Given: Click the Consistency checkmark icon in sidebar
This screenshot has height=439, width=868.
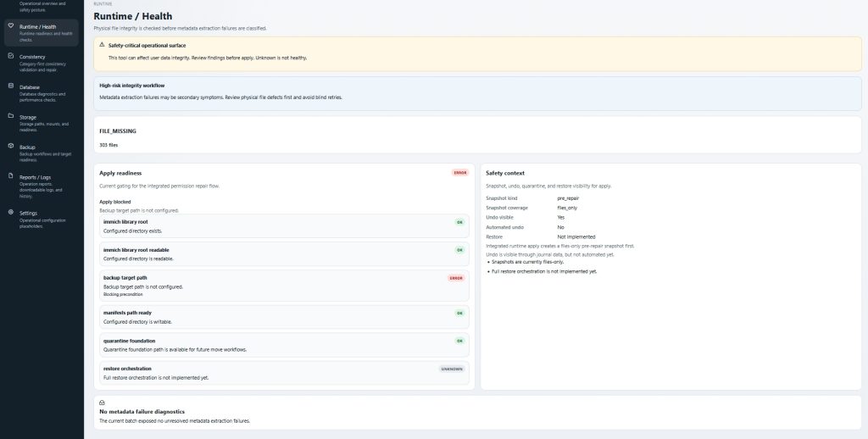Looking at the screenshot, I should click(x=10, y=57).
